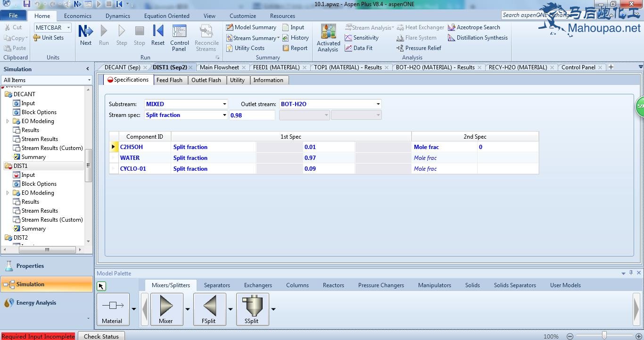Open the Separators palette tab
Viewport: 644px width, 340px height.
click(x=217, y=285)
